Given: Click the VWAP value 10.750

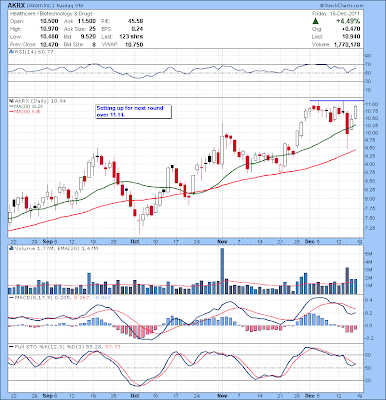Looking at the screenshot, I should click(x=134, y=44).
